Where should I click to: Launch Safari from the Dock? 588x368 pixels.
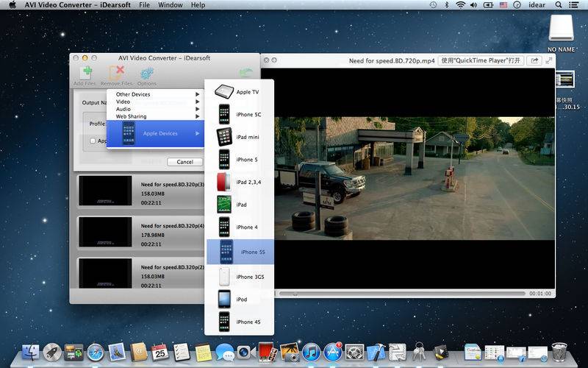(96, 353)
